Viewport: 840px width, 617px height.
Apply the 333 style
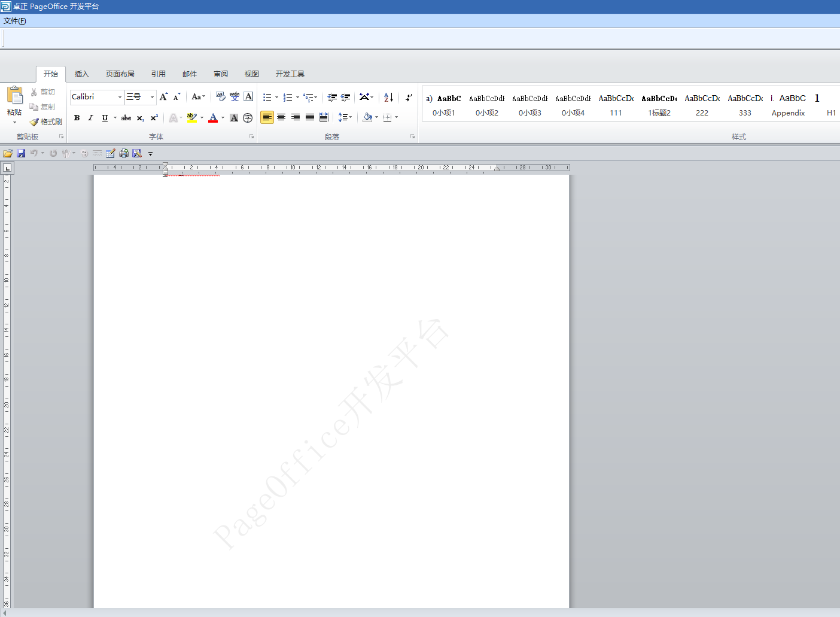(745, 105)
